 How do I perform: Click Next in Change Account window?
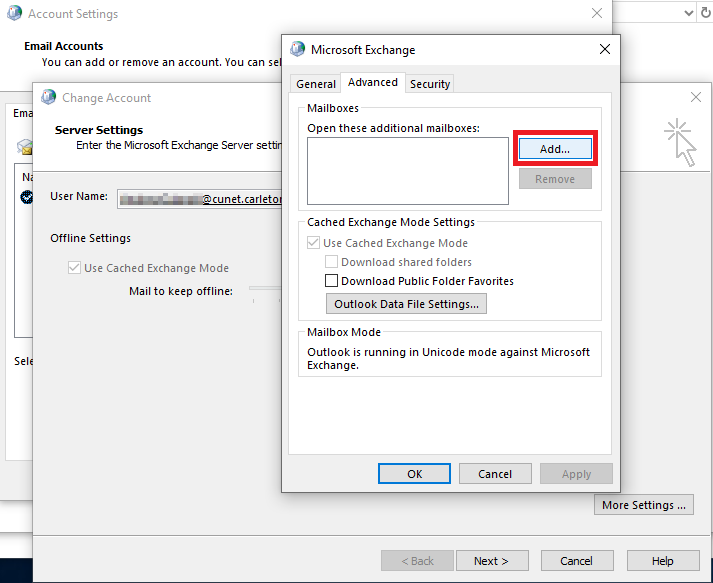492,561
